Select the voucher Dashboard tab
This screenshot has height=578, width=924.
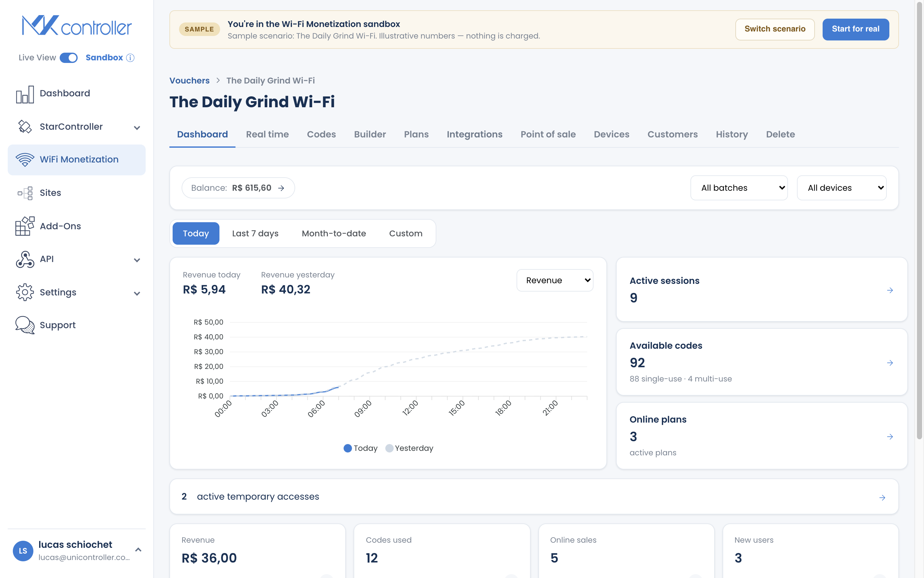(202, 135)
